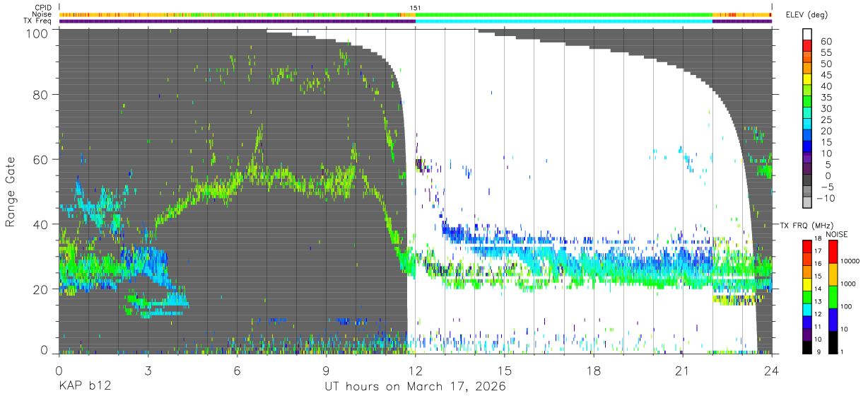Click the KAP b12 radar label
Screen dimensions: 868x401
(83, 388)
